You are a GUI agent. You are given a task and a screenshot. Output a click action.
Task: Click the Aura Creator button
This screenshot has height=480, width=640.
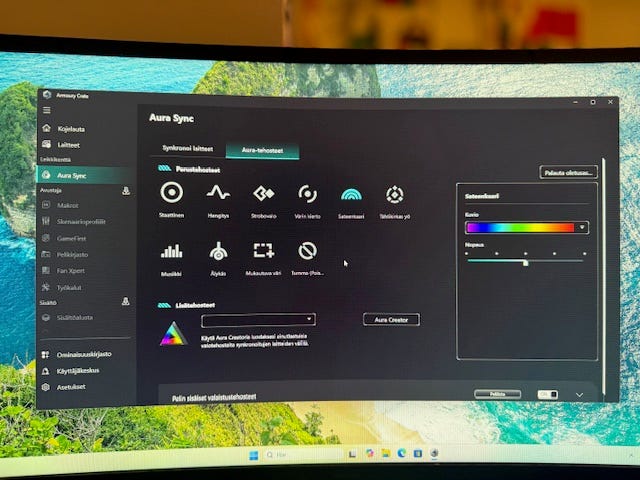pyautogui.click(x=391, y=320)
